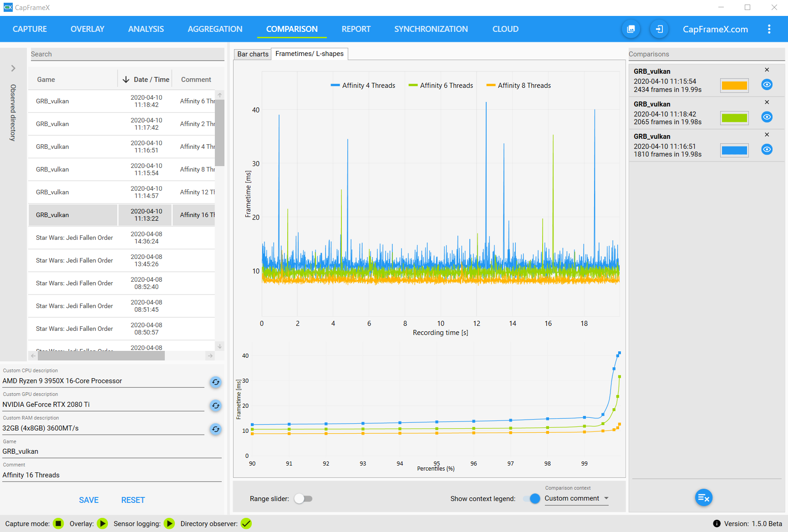Viewport: 788px width, 532px height.
Task: Edit the Custom RAM description field
Action: pyautogui.click(x=103, y=428)
